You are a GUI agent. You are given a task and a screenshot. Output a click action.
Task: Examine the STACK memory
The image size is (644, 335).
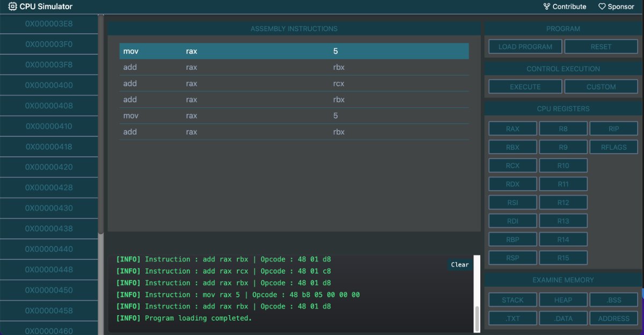point(513,300)
